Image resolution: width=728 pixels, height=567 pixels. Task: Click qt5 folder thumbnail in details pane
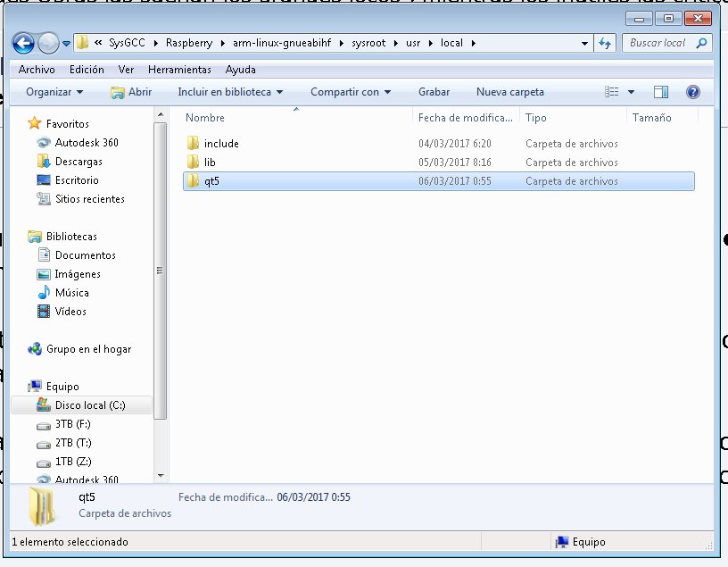42,506
